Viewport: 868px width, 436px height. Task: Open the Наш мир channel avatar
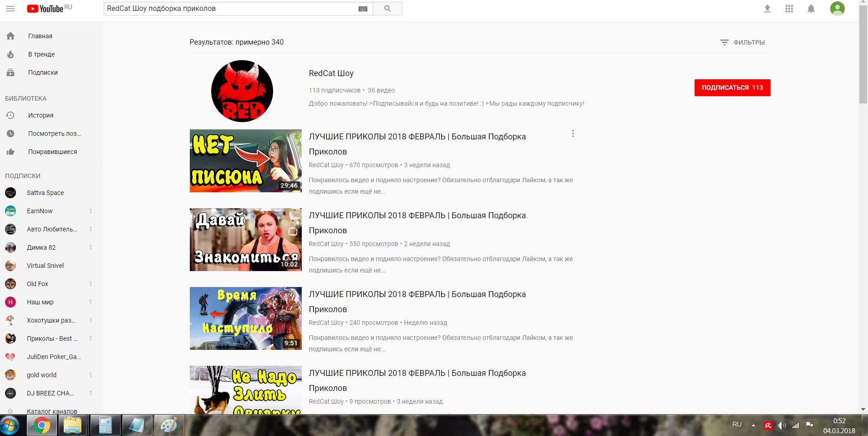point(10,302)
